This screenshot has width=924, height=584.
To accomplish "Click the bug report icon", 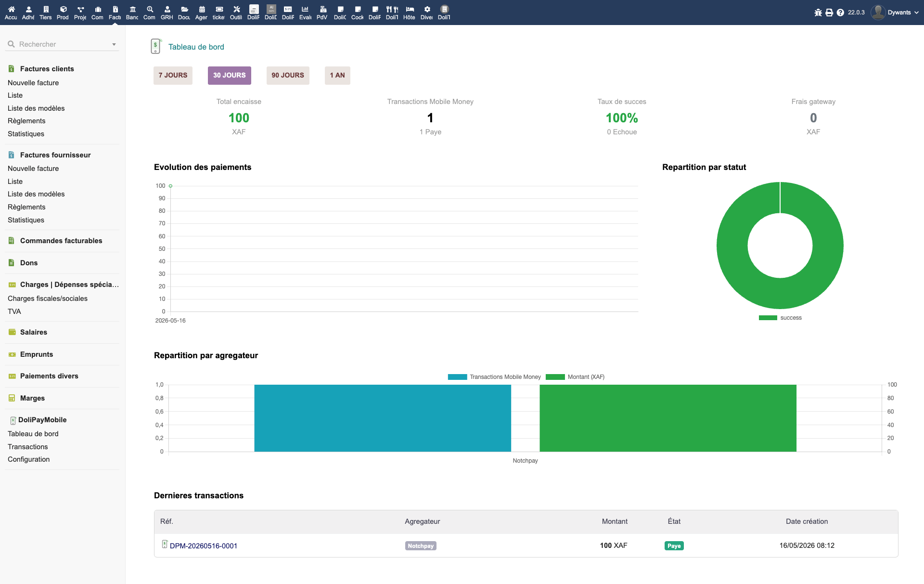I will tap(818, 13).
